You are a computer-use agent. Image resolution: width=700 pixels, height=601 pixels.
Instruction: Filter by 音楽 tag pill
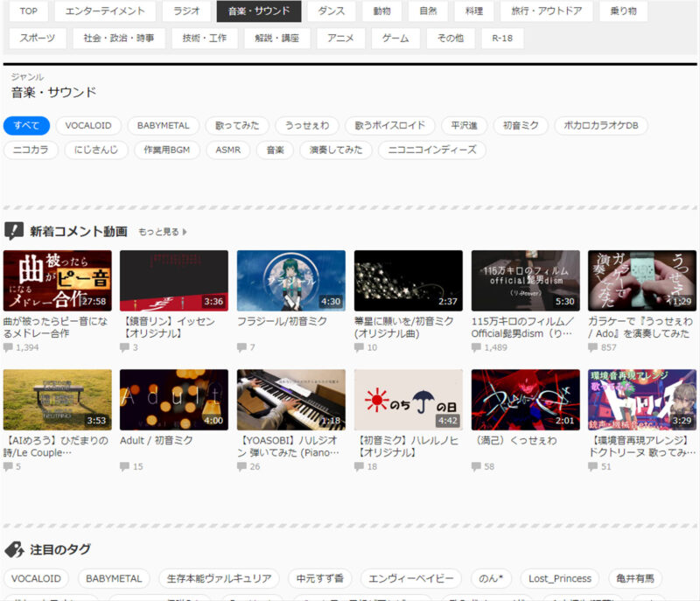tap(275, 150)
